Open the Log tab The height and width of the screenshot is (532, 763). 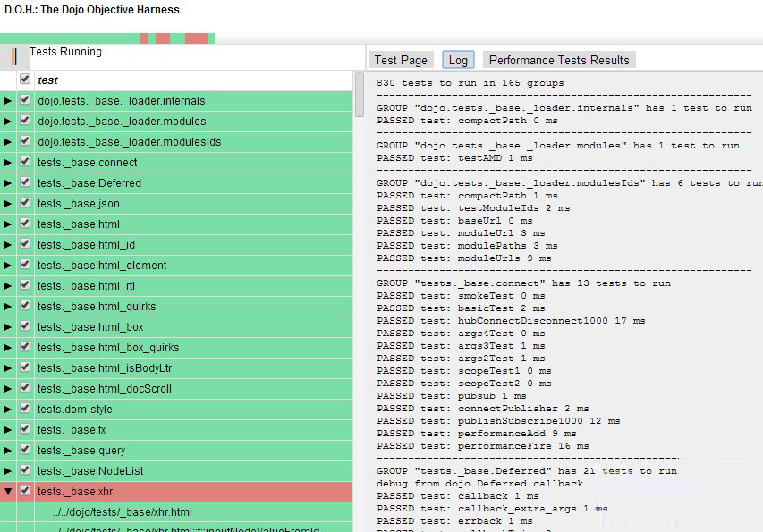(458, 60)
